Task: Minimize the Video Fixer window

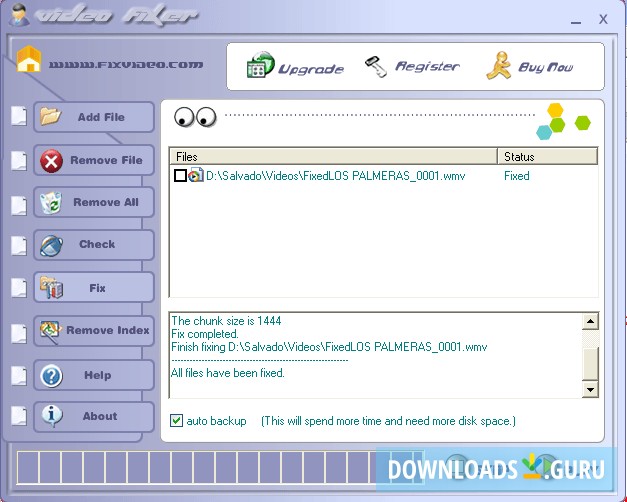Action: (x=576, y=21)
